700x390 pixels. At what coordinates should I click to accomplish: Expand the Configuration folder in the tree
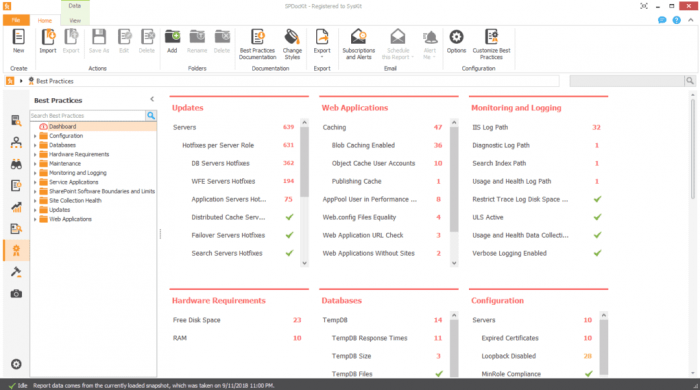[35, 136]
